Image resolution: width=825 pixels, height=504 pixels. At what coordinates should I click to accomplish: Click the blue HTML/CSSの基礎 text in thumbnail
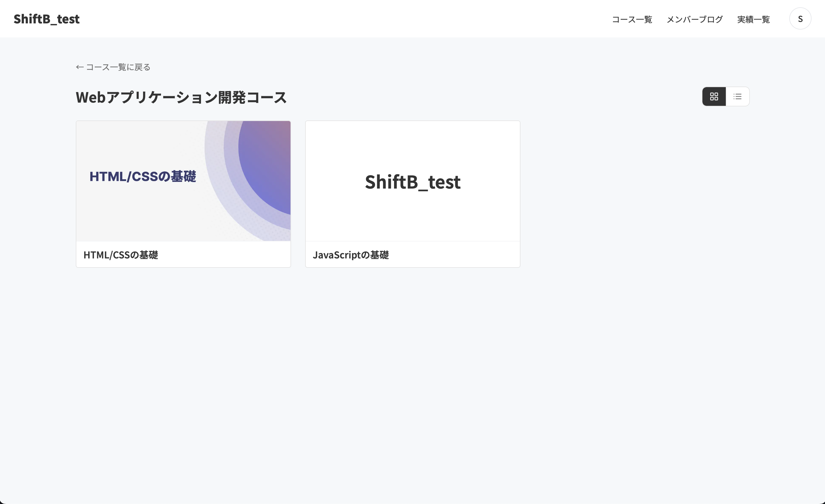point(143,176)
